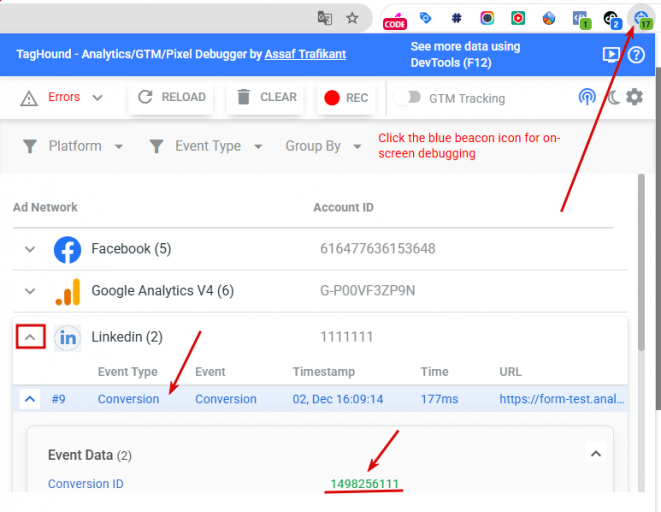Click the 177ms time value

(439, 399)
